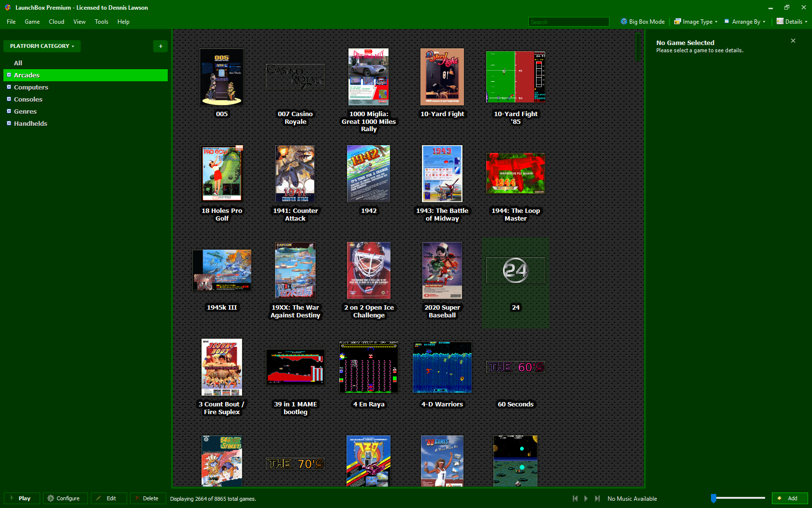
Task: Switch to Big Box Mode
Action: pos(642,22)
